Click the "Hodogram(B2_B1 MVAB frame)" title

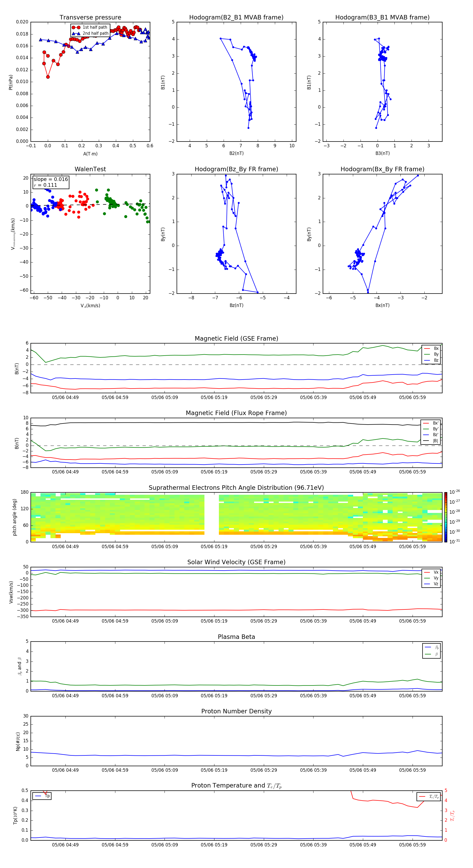(236, 17)
